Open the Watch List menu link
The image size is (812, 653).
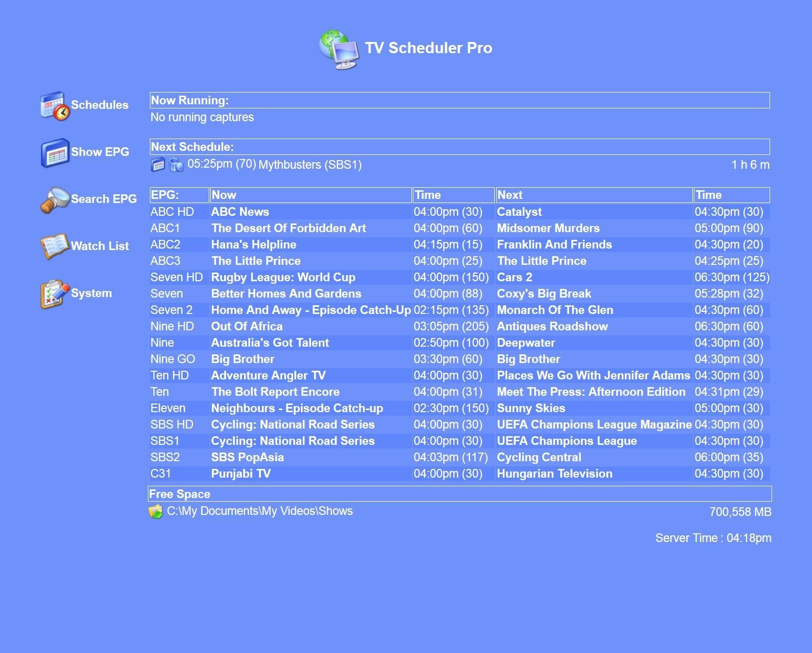point(100,246)
